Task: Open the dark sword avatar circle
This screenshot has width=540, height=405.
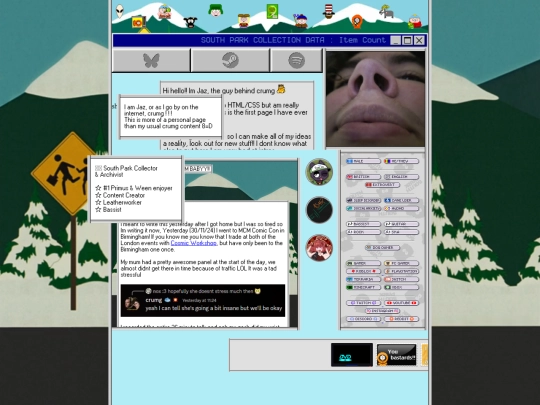Action: (319, 209)
